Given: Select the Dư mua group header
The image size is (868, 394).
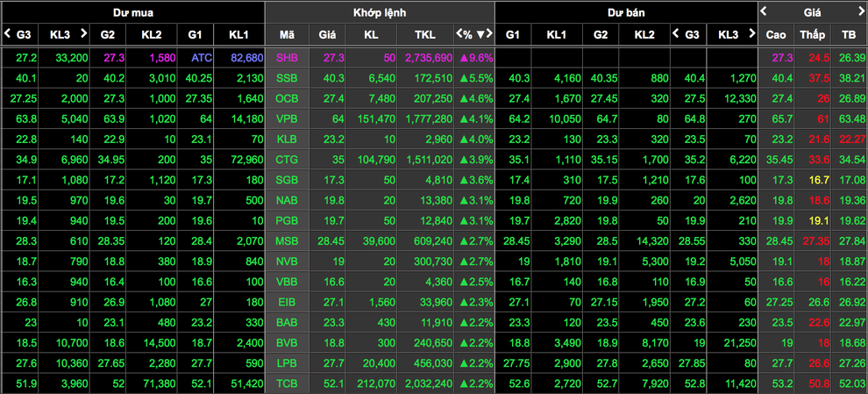Looking at the screenshot, I should point(133,12).
